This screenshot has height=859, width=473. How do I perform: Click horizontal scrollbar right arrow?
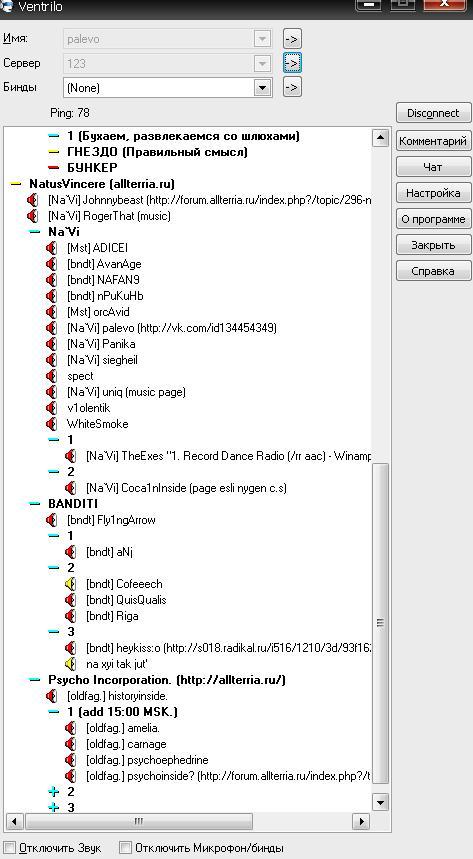[x=361, y=821]
